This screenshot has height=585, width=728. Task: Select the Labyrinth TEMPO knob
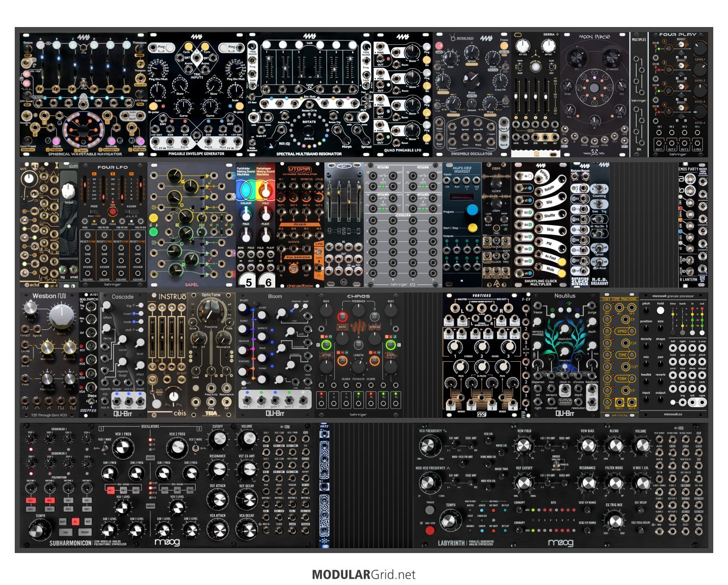click(450, 520)
